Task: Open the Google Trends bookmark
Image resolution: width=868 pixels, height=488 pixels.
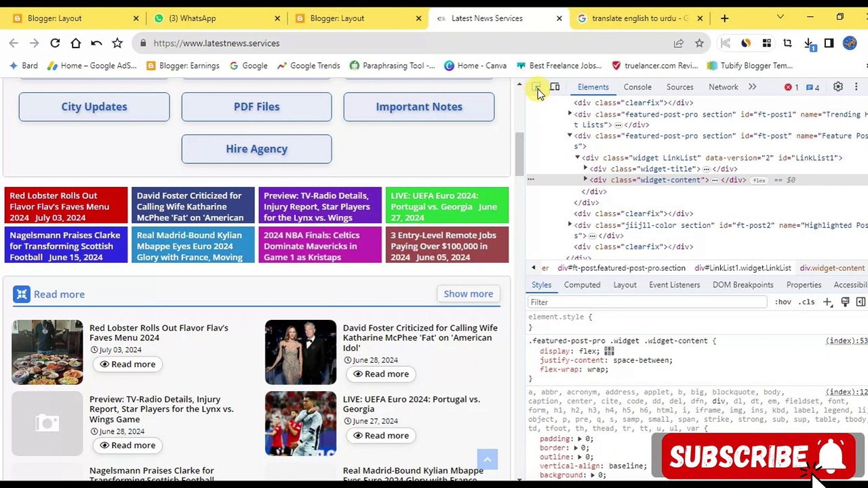Action: [x=307, y=66]
